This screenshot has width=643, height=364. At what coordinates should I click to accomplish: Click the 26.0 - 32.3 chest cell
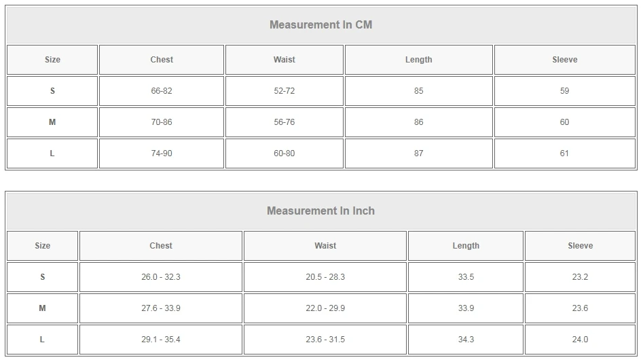(161, 277)
